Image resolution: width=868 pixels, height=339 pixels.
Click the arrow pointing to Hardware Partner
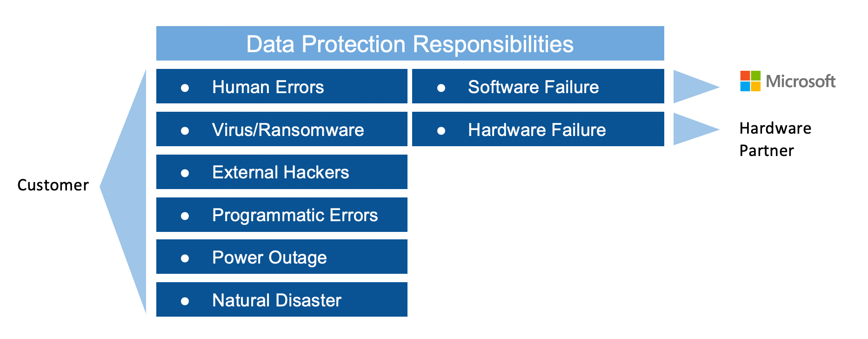click(x=692, y=129)
